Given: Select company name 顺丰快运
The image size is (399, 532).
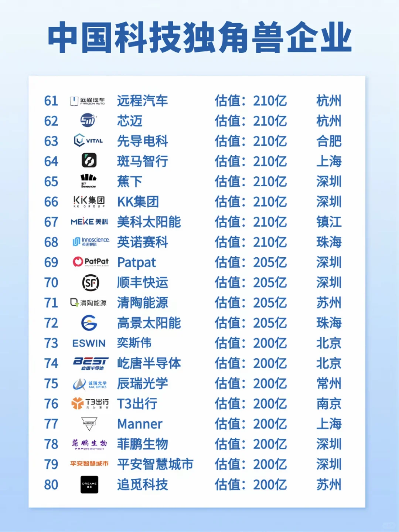Looking at the screenshot, I should point(143,282).
